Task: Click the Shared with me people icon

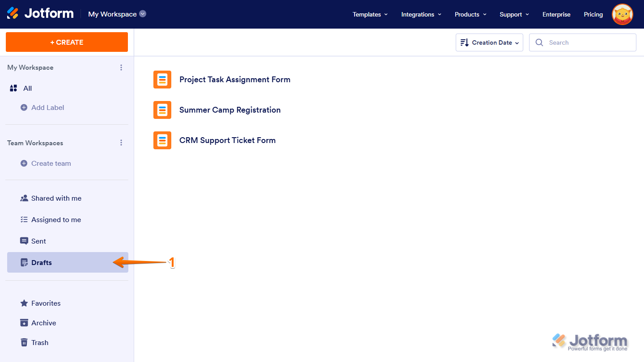Action: pyautogui.click(x=24, y=198)
